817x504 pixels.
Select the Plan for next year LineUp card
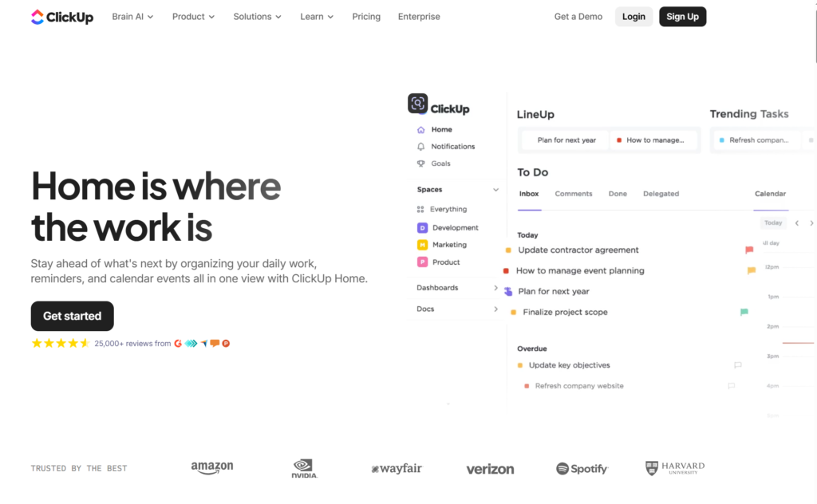click(566, 140)
